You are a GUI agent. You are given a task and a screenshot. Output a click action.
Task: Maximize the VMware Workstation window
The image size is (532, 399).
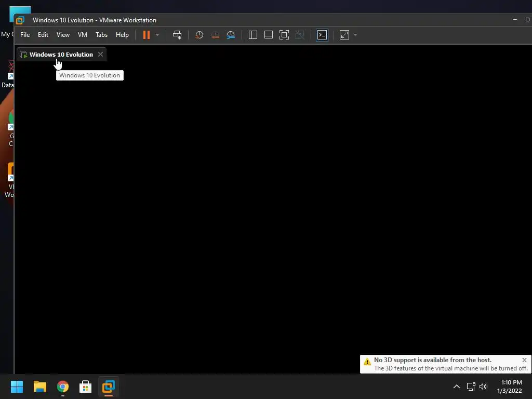pyautogui.click(x=528, y=20)
